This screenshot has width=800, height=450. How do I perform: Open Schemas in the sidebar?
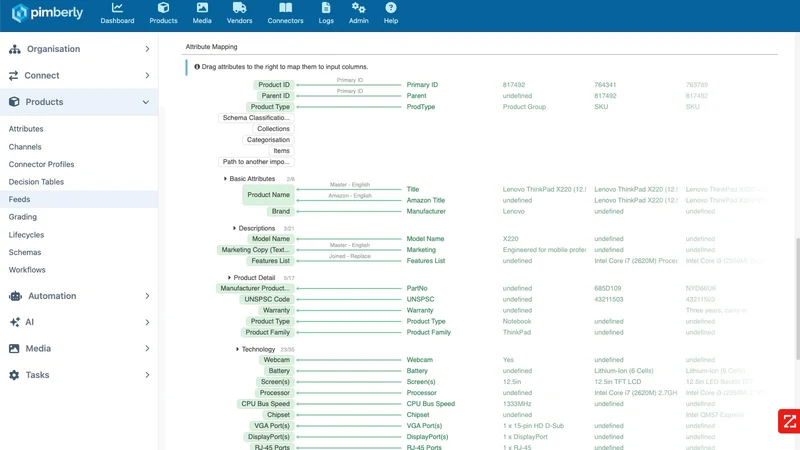24,253
